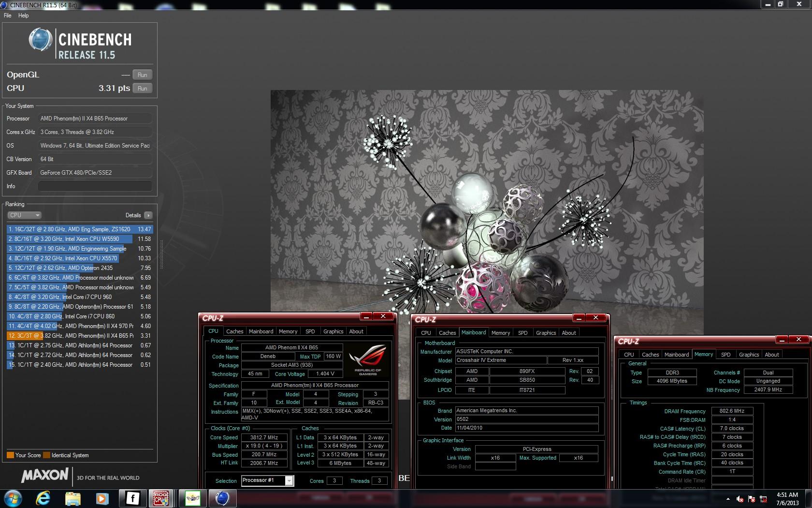Open the Help menu

[23, 15]
